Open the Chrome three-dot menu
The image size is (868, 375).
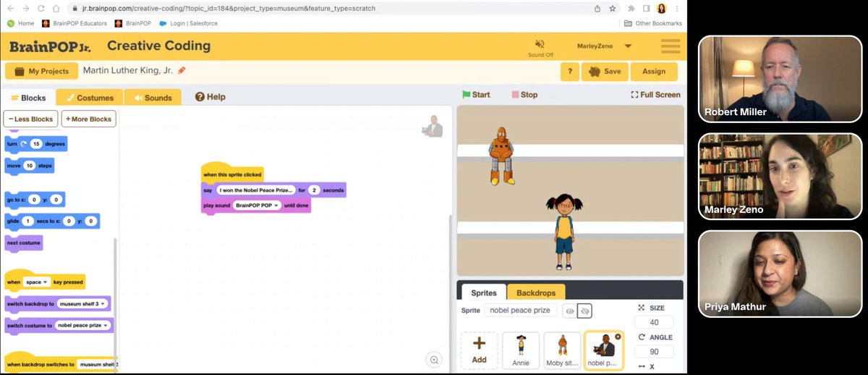676,9
